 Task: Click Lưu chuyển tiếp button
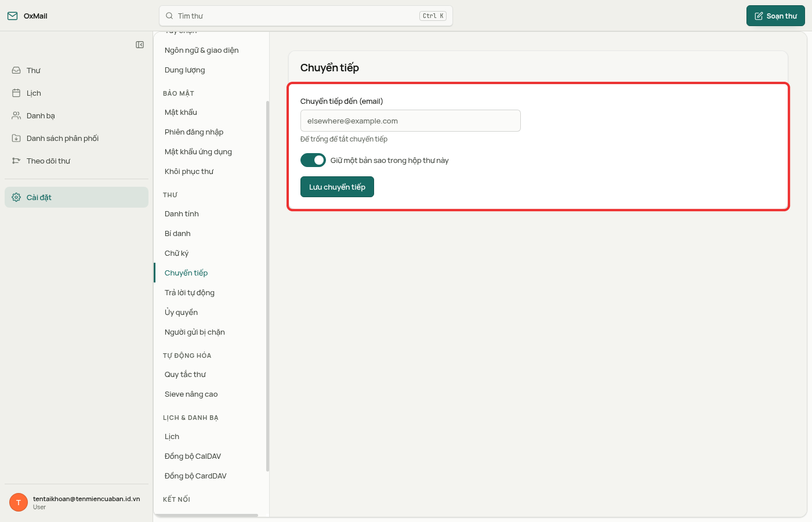[x=337, y=187]
